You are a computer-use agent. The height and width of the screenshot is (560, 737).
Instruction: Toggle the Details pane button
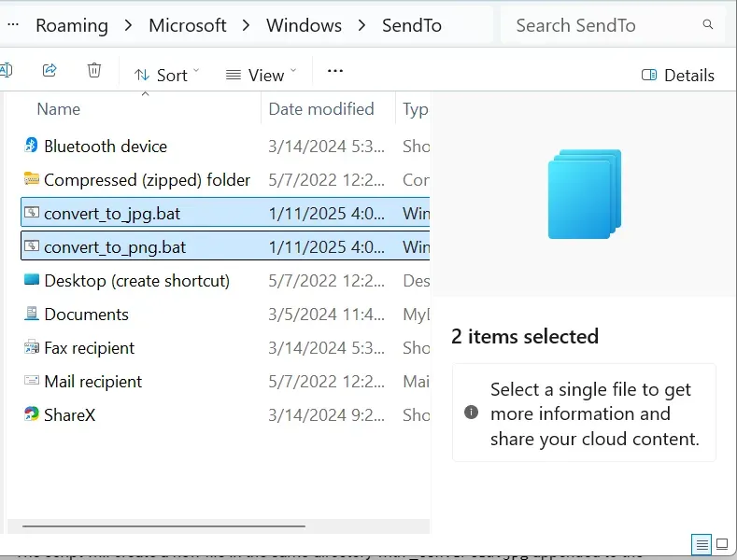point(678,76)
